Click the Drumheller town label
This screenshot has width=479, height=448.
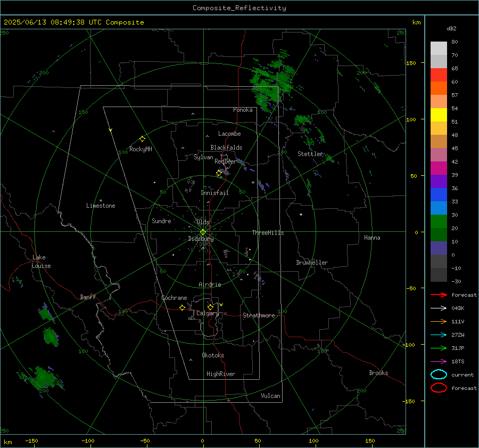tap(312, 263)
